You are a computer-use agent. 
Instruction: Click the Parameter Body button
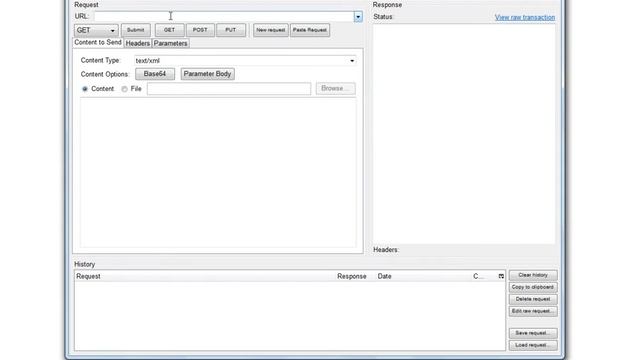pyautogui.click(x=207, y=74)
